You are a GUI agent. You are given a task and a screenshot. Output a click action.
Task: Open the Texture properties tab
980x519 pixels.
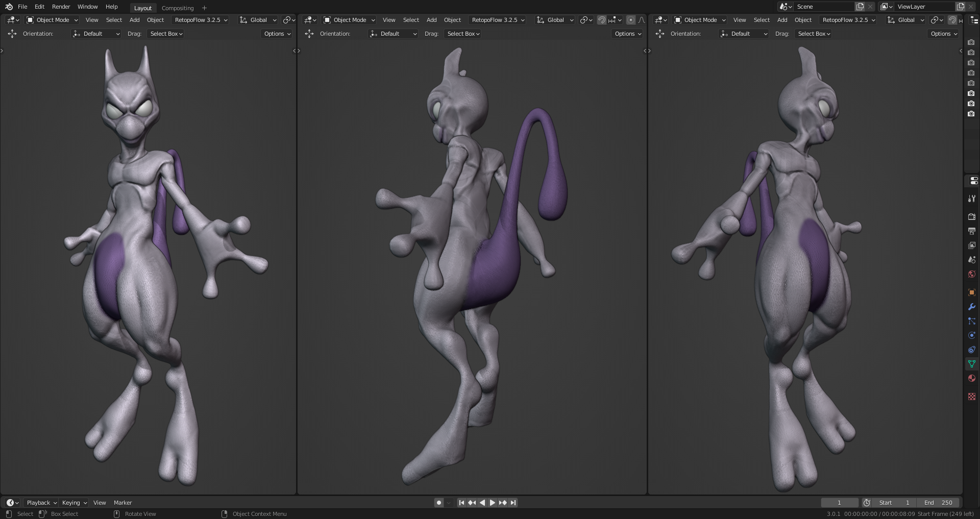(x=972, y=397)
